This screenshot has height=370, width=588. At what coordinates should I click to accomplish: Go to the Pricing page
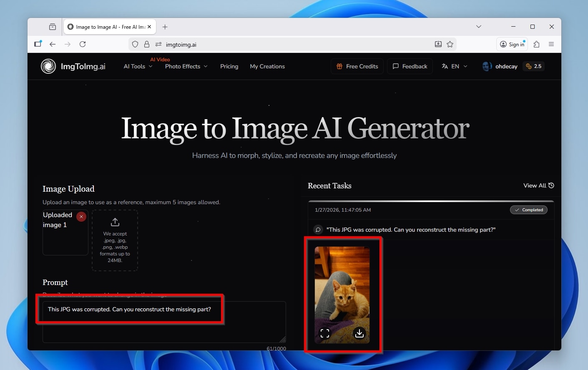[x=229, y=67]
